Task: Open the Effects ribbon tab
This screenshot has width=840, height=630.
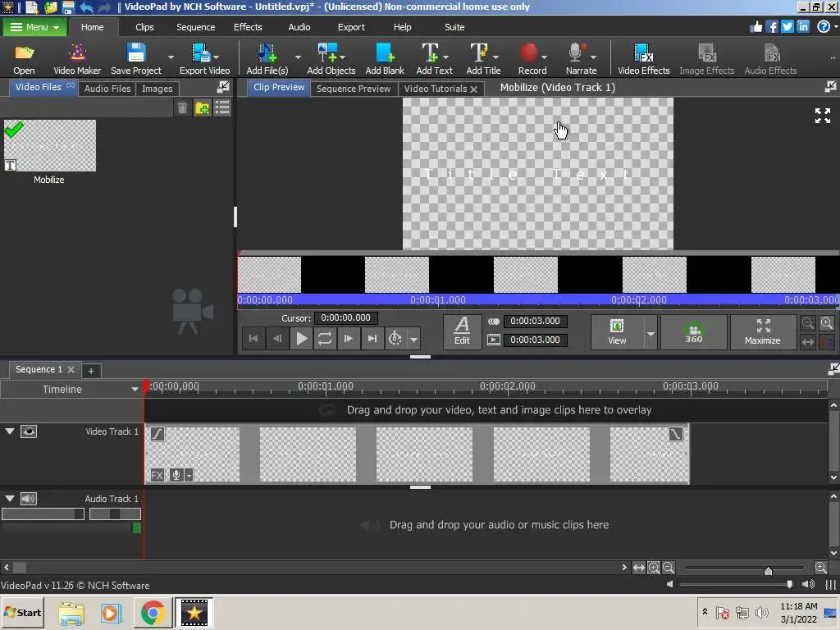Action: 248,27
